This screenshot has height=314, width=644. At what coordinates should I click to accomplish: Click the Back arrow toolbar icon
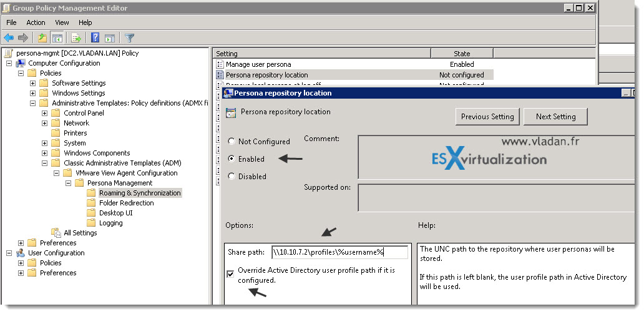[x=9, y=38]
